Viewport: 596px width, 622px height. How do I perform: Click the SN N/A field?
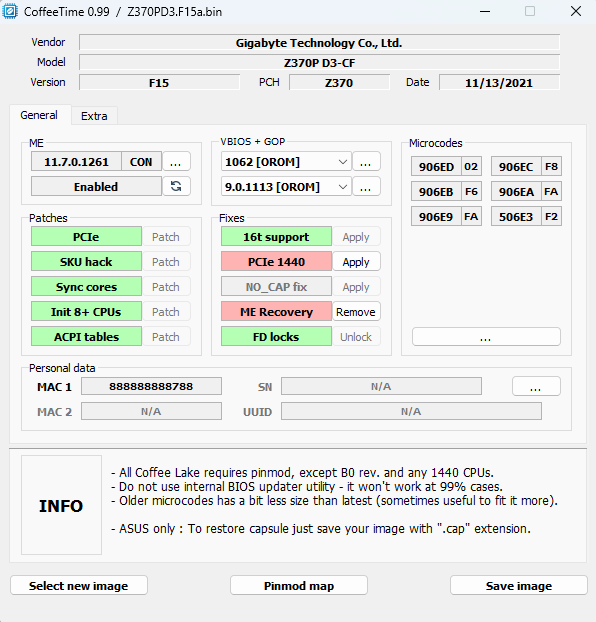click(x=381, y=386)
